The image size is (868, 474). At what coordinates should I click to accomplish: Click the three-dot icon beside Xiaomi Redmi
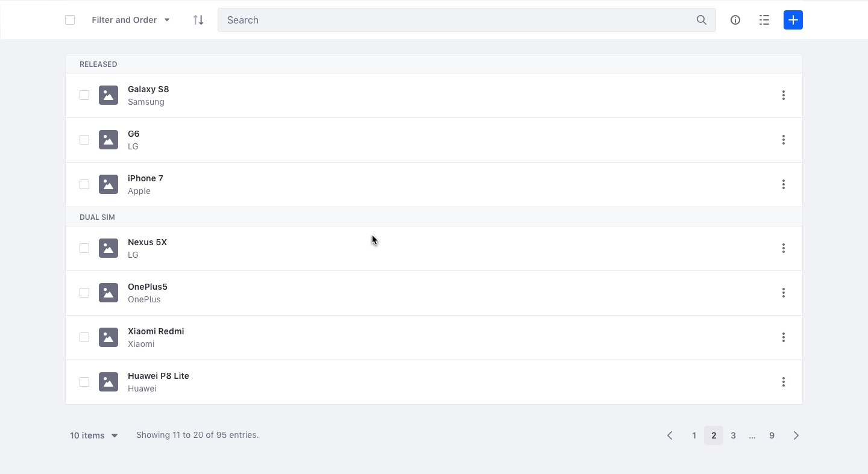click(x=784, y=337)
